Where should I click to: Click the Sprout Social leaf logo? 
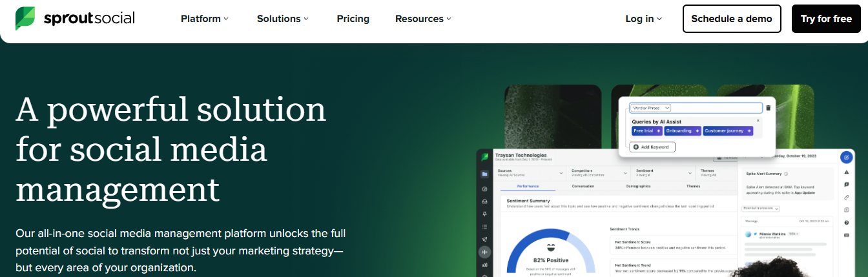(x=26, y=19)
